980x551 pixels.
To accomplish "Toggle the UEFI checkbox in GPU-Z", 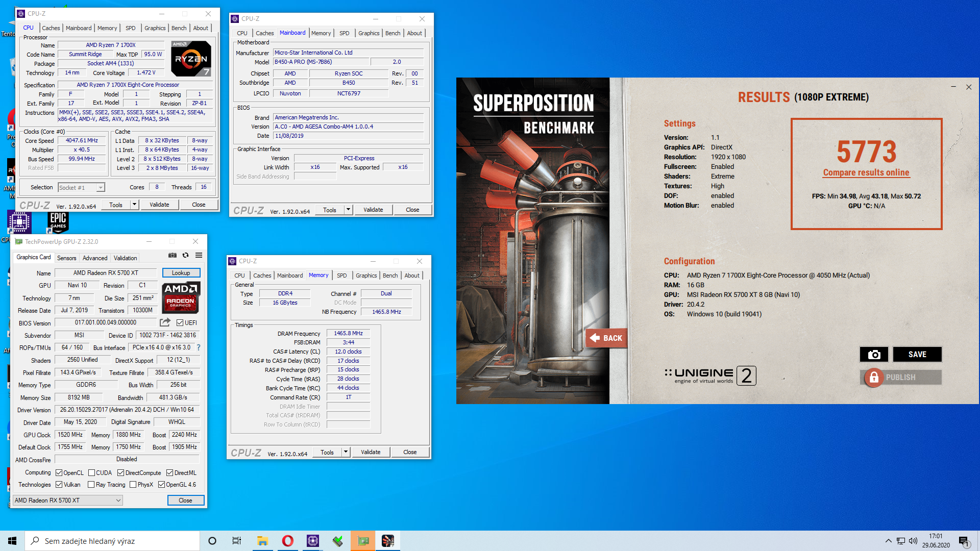I will point(180,323).
